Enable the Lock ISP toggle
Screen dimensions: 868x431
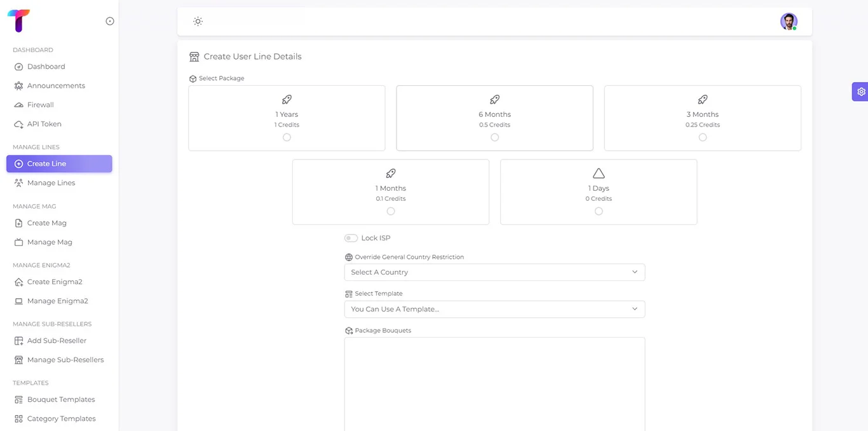point(351,238)
